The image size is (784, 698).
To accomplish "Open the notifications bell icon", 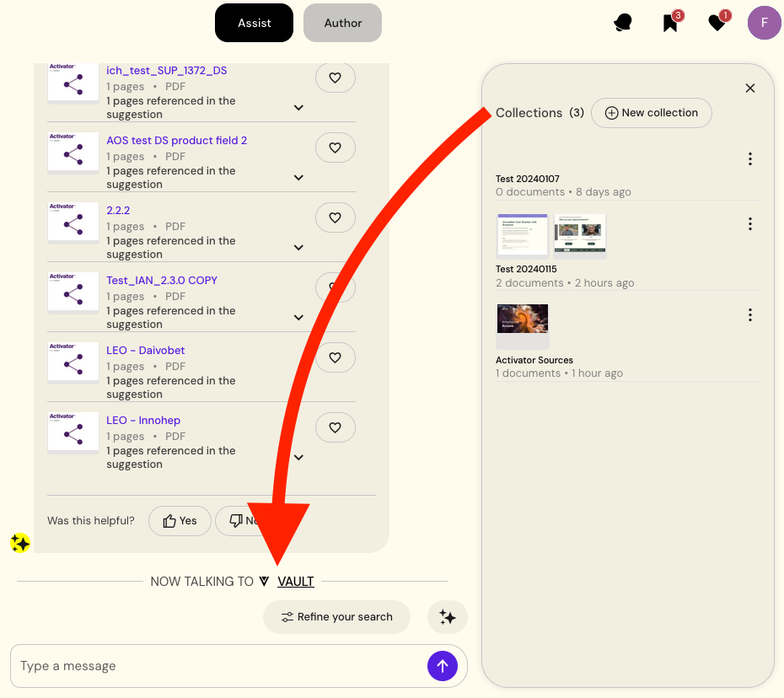I will click(622, 23).
